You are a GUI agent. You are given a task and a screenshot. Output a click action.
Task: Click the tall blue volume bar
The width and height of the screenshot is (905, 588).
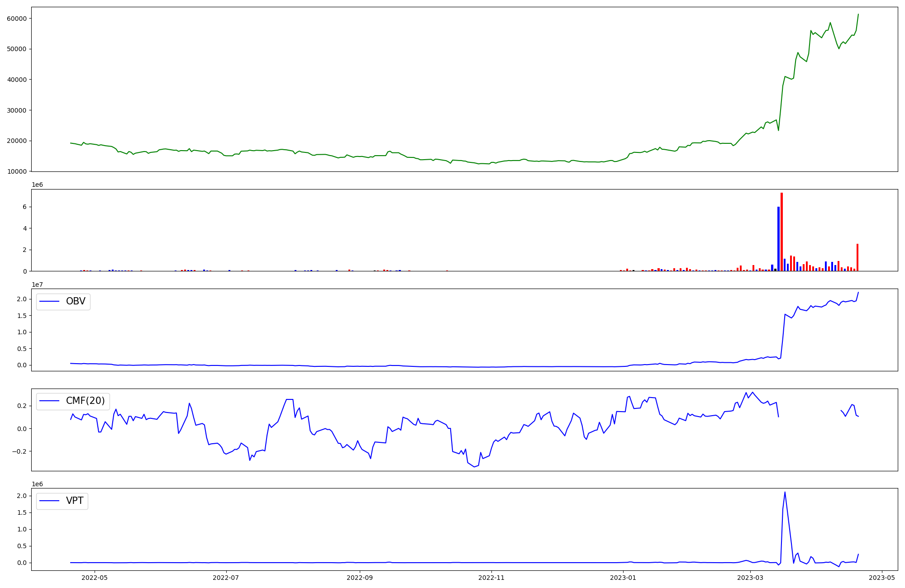(778, 239)
